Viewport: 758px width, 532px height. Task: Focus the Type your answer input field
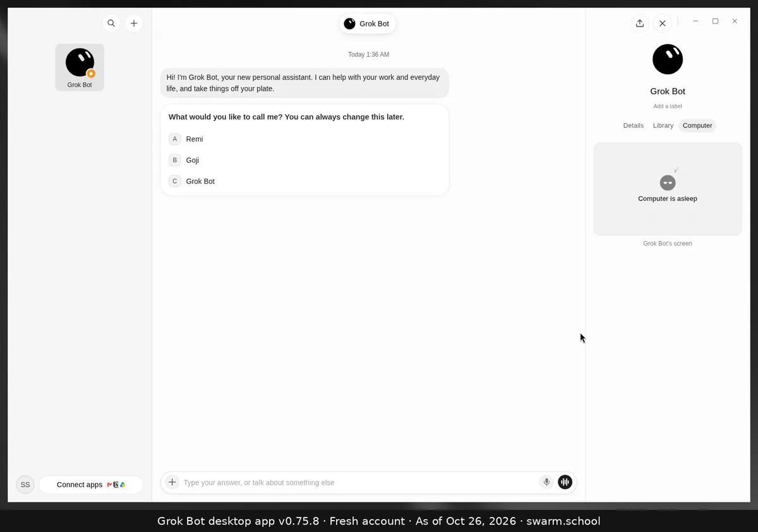click(x=359, y=482)
